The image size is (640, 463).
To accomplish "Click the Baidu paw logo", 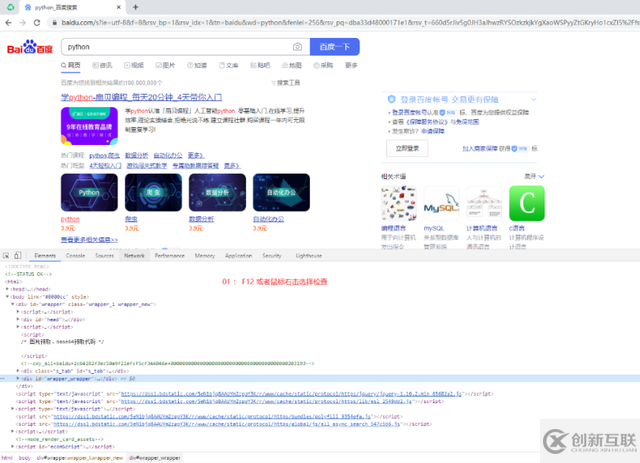I will pyautogui.click(x=30, y=47).
